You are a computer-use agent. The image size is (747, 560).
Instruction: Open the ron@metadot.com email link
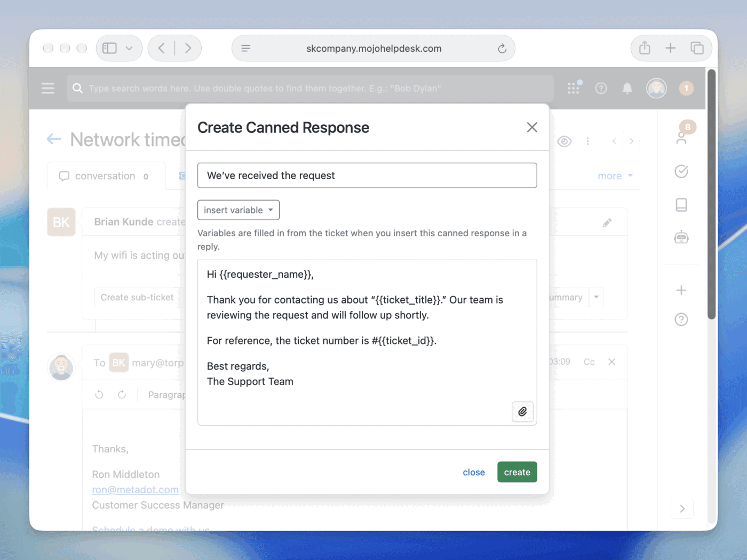[136, 490]
